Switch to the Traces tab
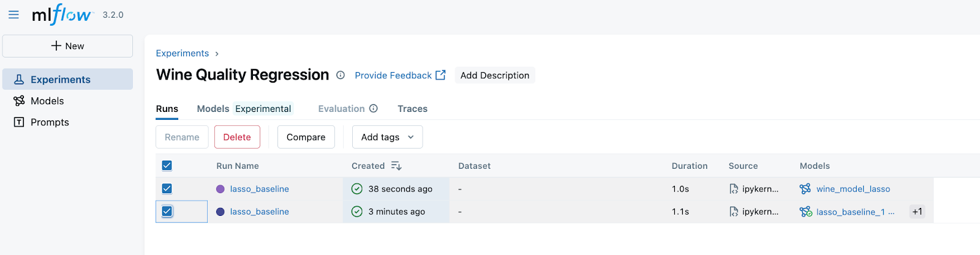Viewport: 980px width, 255px height. point(412,109)
